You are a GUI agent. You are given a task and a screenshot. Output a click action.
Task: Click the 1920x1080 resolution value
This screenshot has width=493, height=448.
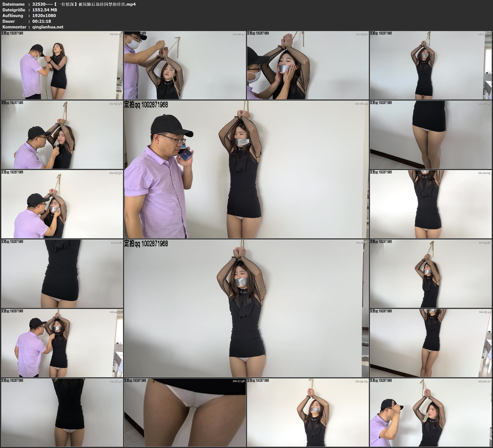tap(44, 15)
